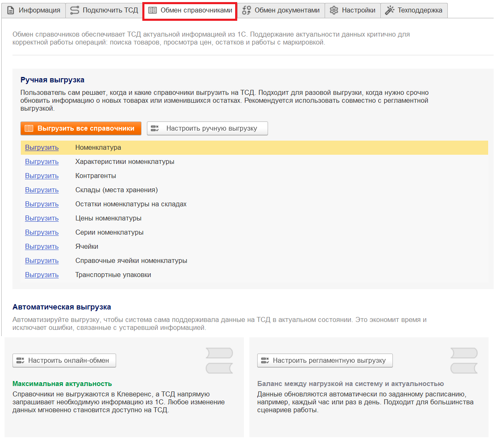Click Настроить ручную выгрузку button
The image size is (494, 448).
[207, 129]
